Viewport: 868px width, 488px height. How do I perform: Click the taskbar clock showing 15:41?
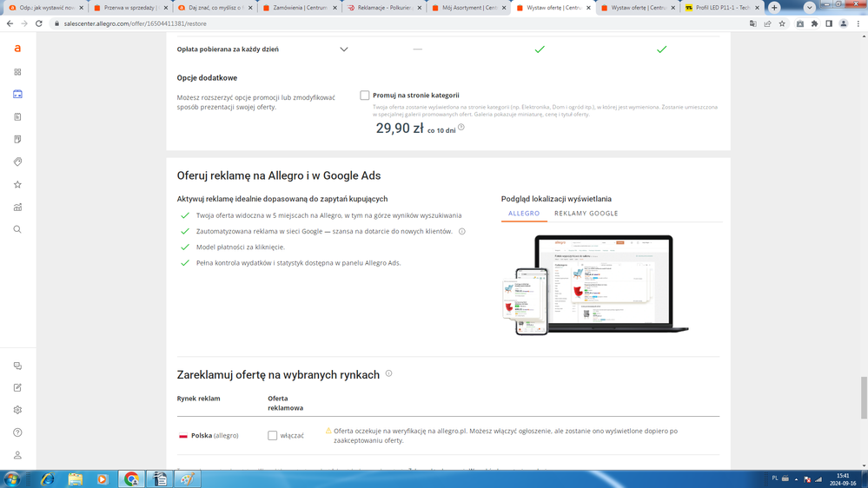pos(843,479)
